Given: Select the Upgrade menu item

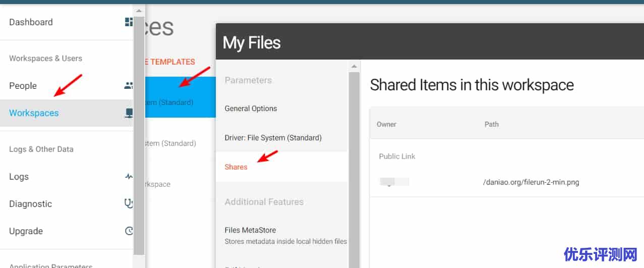Looking at the screenshot, I should pyautogui.click(x=26, y=231).
